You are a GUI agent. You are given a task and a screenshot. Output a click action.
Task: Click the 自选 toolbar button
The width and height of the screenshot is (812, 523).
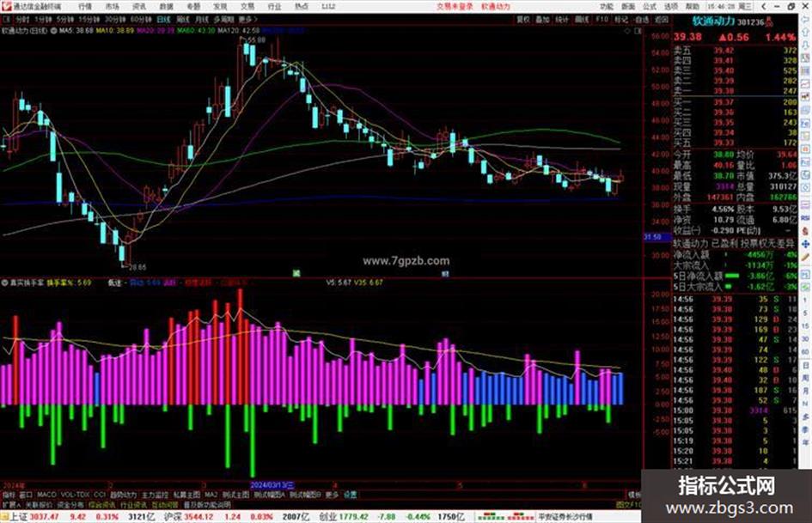coord(642,19)
